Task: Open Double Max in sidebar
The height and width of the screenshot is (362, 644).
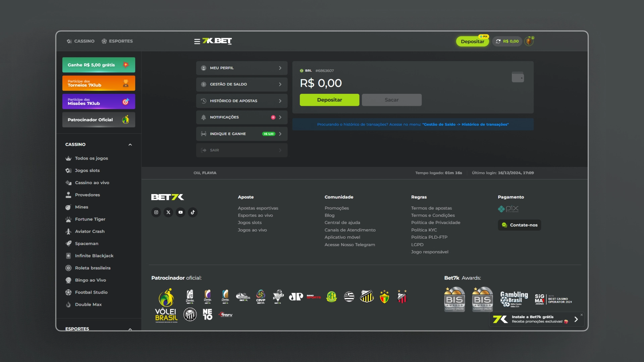Action: (x=84, y=305)
